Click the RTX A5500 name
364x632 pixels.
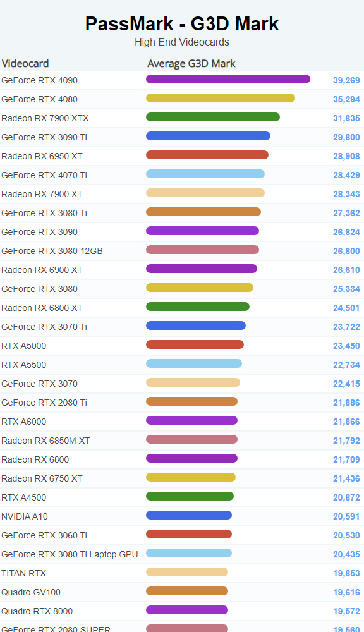[x=24, y=365]
